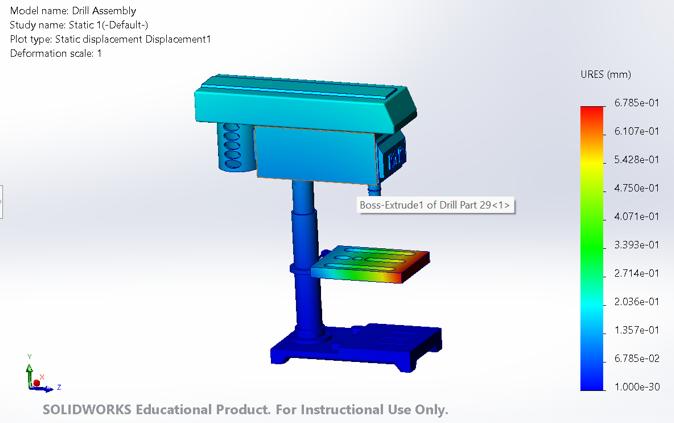Image resolution: width=674 pixels, height=423 pixels.
Task: Click the 2.036e-01 legend value
Action: 636,301
